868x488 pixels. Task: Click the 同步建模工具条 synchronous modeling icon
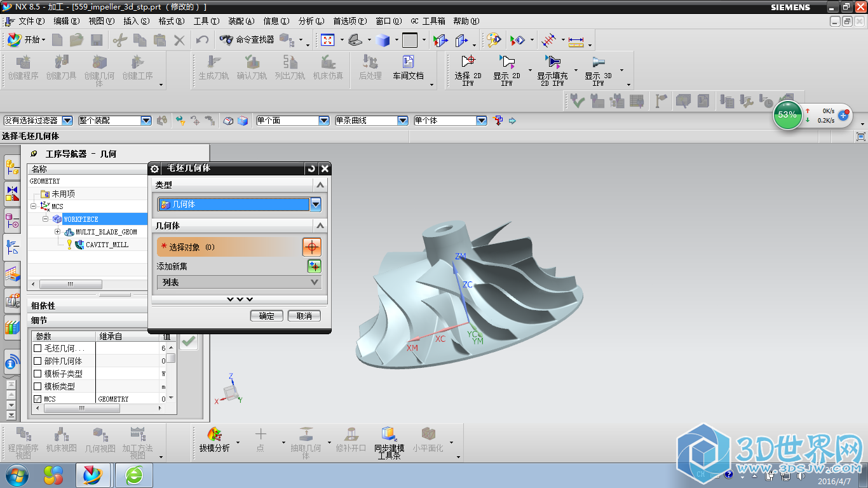[x=389, y=442]
